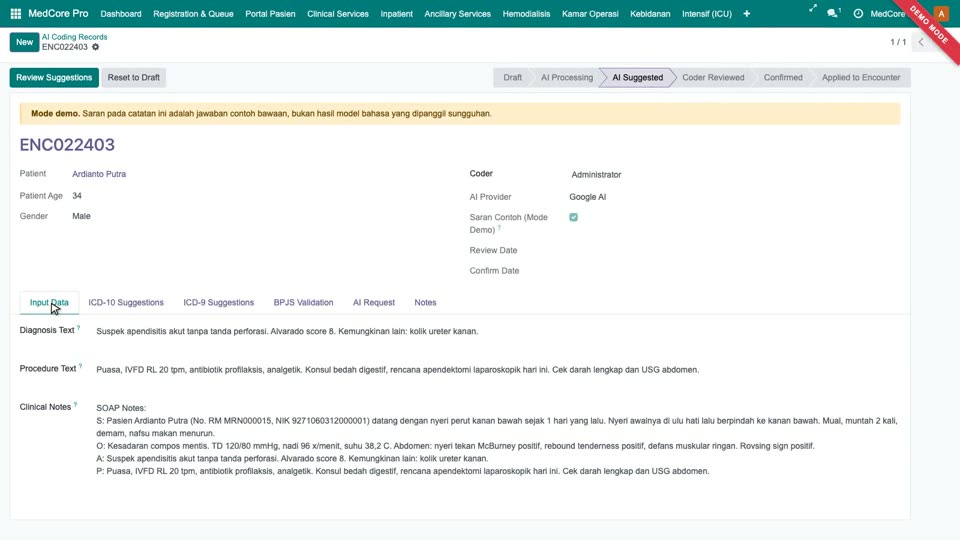The height and width of the screenshot is (540, 960).
Task: Select Draft status stage
Action: coord(512,78)
